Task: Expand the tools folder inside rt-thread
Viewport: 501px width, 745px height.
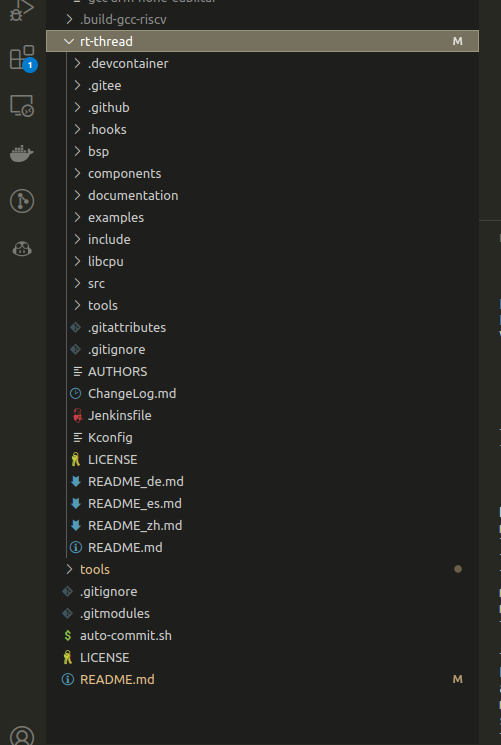Action: [x=77, y=305]
